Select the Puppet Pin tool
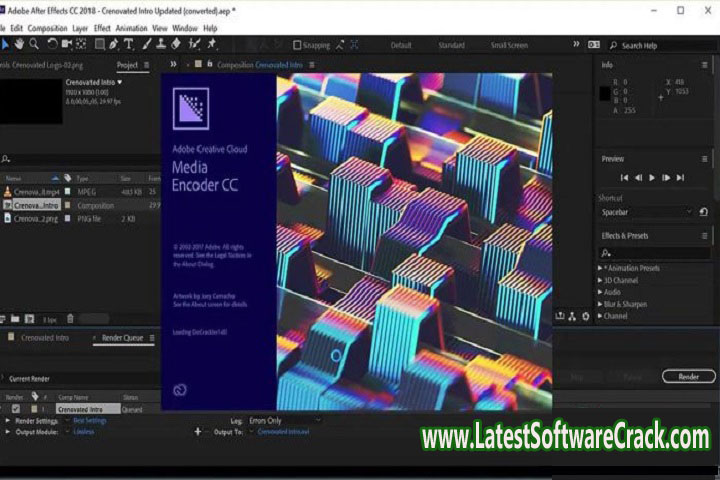 (212, 44)
